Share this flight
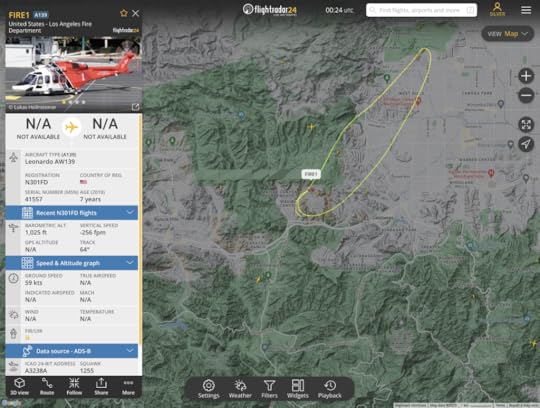The width and height of the screenshot is (540, 408). click(x=101, y=386)
